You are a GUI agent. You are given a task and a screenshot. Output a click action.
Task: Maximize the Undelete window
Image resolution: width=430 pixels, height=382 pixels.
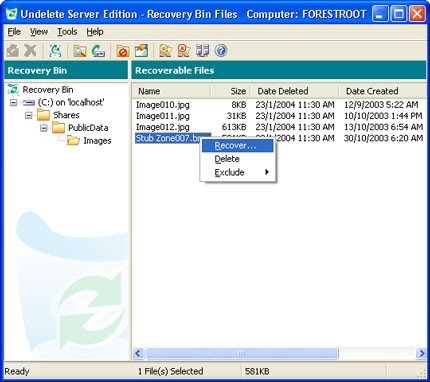tap(398, 14)
